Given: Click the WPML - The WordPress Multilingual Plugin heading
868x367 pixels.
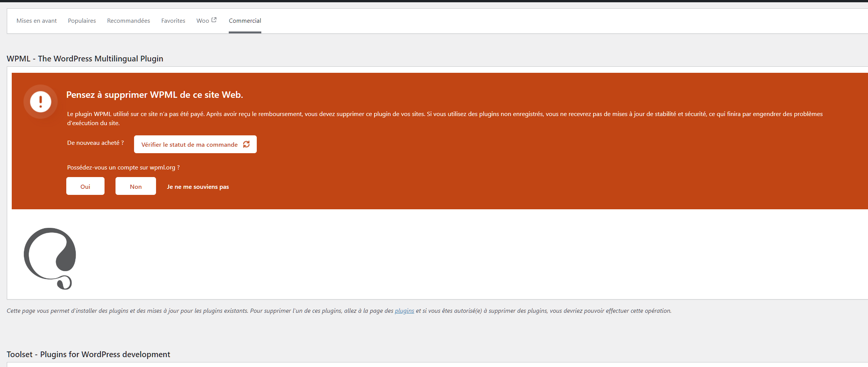Looking at the screenshot, I should pyautogui.click(x=85, y=59).
